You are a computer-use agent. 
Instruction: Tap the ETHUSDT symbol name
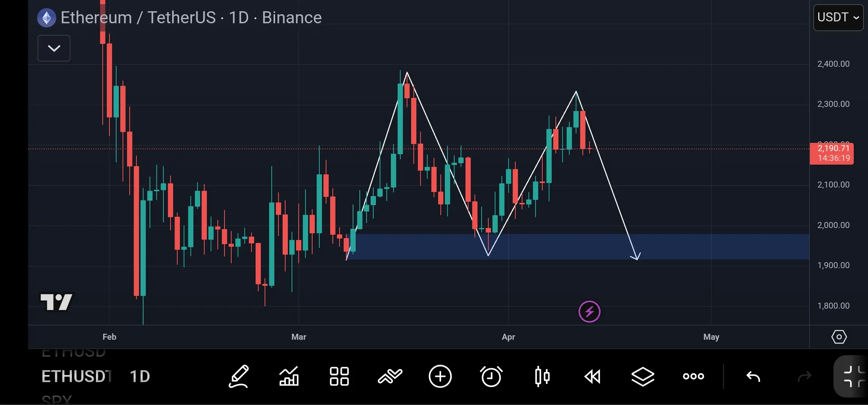pos(76,376)
